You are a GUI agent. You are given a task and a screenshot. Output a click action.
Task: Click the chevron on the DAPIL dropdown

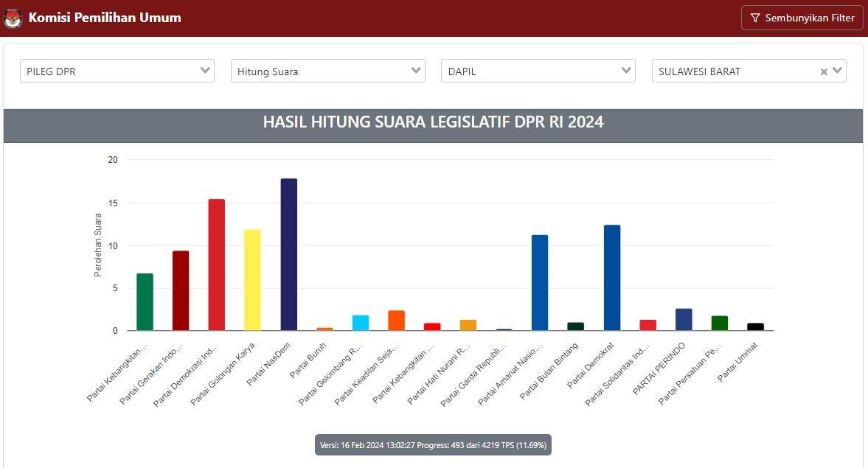[626, 70]
